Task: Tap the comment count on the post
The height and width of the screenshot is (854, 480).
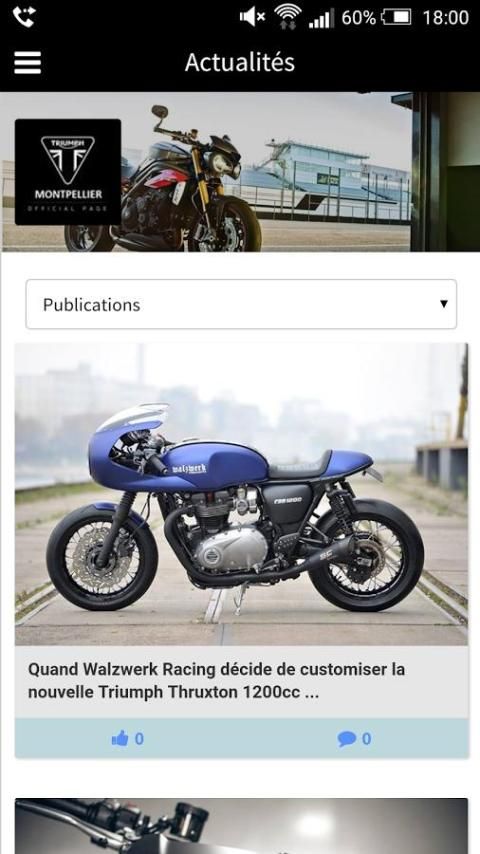Action: click(x=367, y=739)
